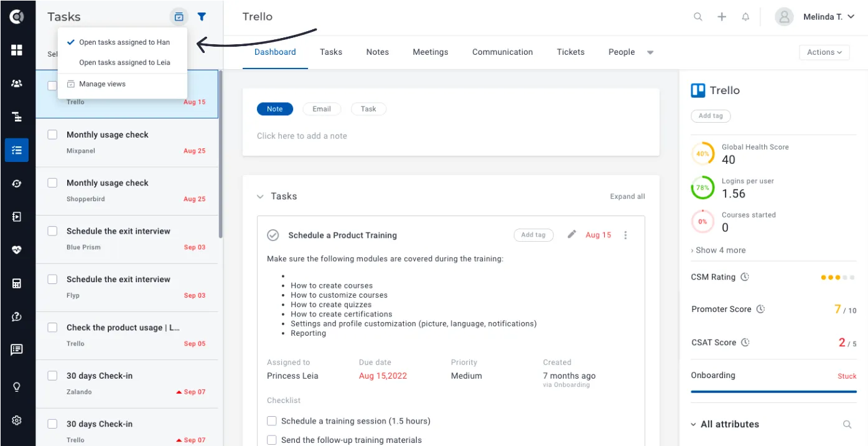868x446 pixels.
Task: Click the CSM Rating dots
Action: pyautogui.click(x=838, y=277)
